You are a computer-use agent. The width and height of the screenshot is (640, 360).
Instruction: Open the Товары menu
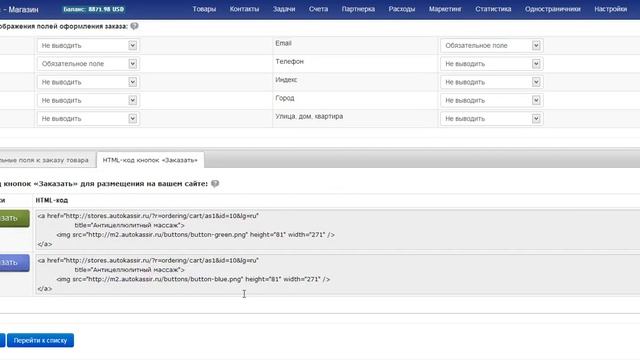(x=204, y=9)
